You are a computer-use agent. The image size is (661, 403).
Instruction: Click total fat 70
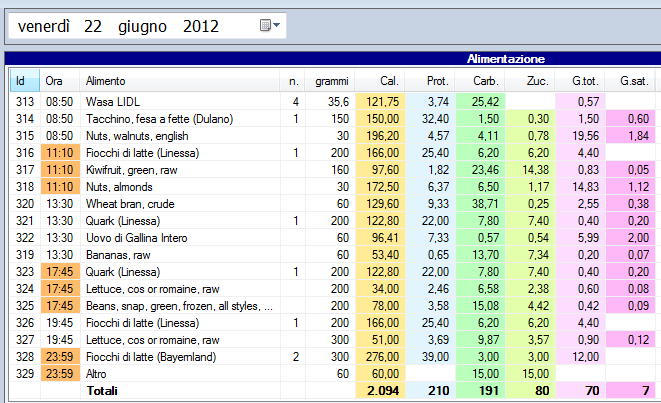(580, 391)
